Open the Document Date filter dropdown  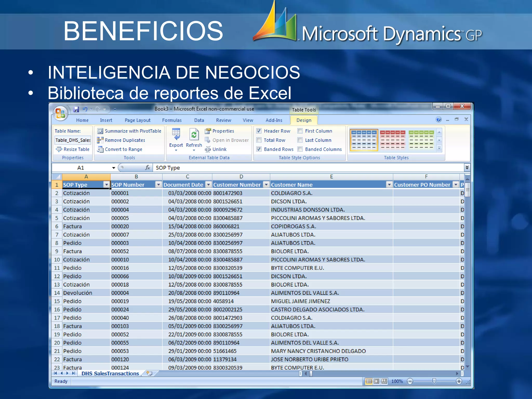(x=208, y=184)
